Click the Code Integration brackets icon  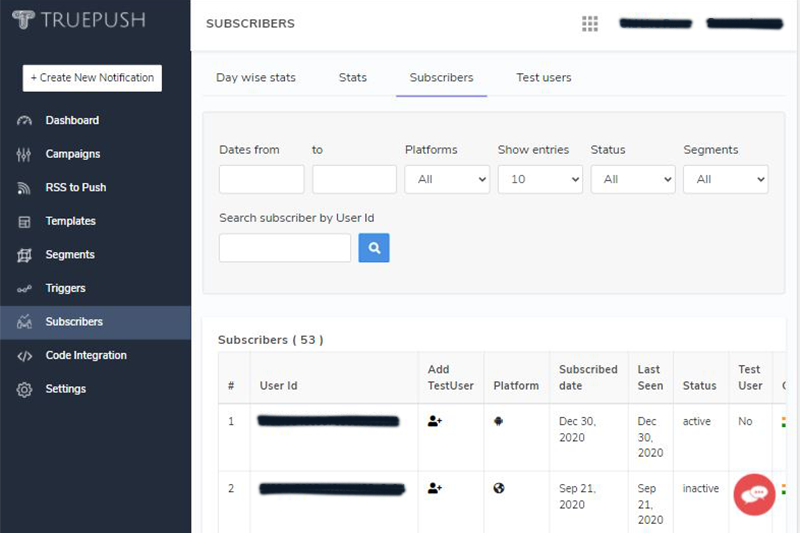point(24,356)
